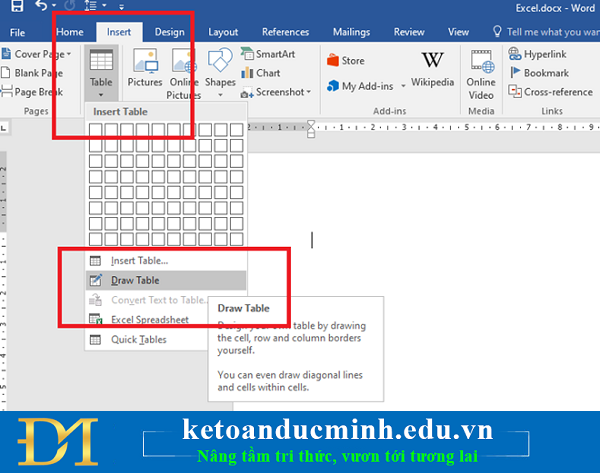Insert an Online Video
600x473 pixels.
tap(481, 74)
